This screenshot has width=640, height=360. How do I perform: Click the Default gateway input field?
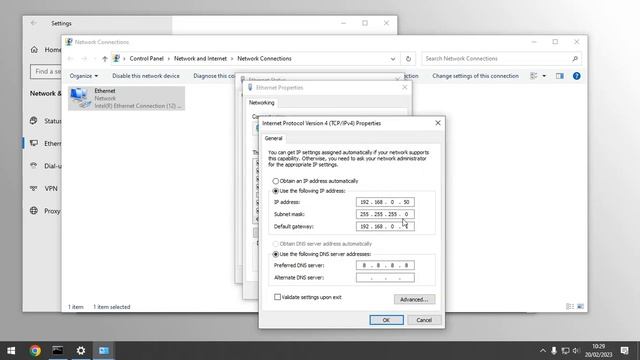(385, 226)
